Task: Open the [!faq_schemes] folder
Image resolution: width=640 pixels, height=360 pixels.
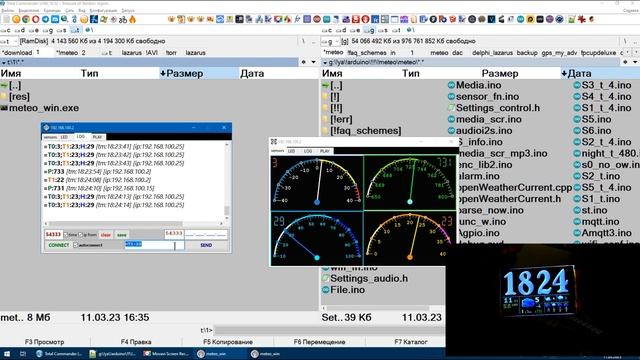Action: (x=362, y=131)
